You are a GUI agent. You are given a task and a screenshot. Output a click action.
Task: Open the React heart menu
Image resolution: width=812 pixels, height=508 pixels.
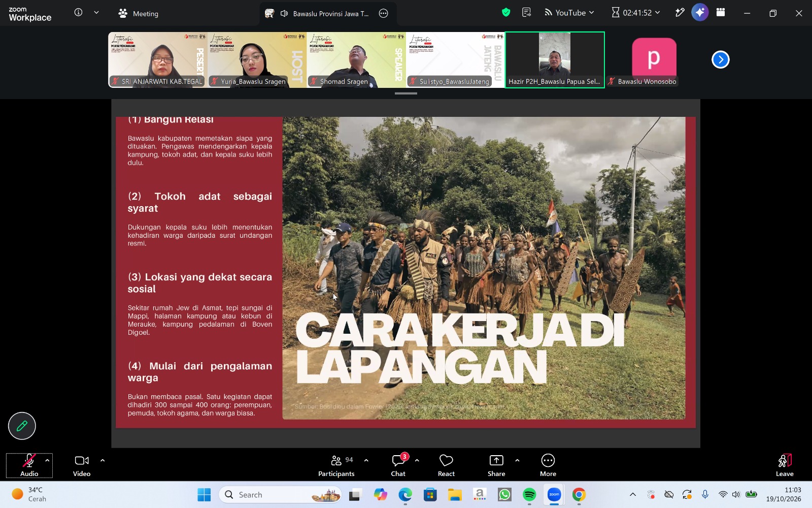coord(446,465)
